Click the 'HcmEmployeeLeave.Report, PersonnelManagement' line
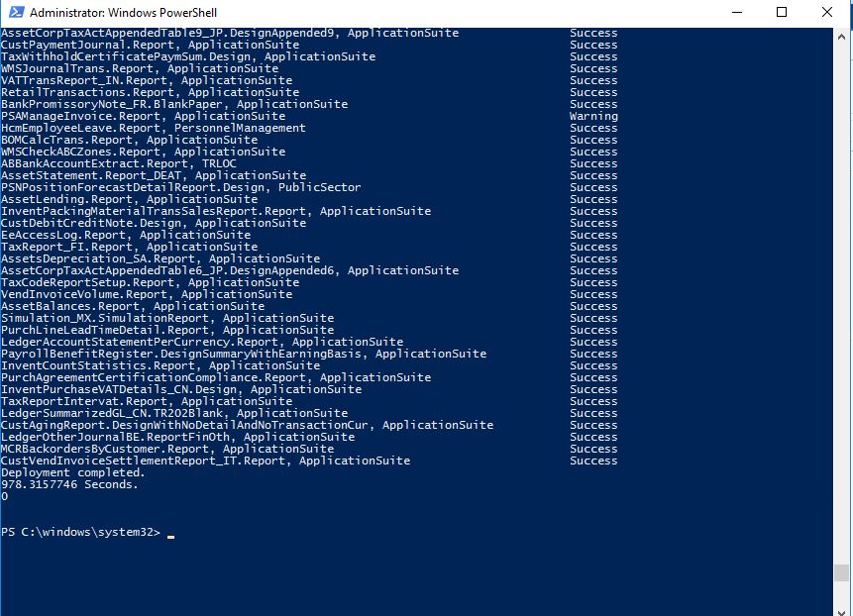Image resolution: width=853 pixels, height=616 pixels. (154, 128)
